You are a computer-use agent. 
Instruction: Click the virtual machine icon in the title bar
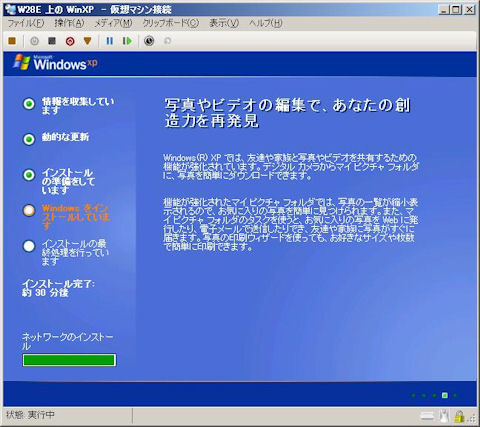(x=10, y=10)
